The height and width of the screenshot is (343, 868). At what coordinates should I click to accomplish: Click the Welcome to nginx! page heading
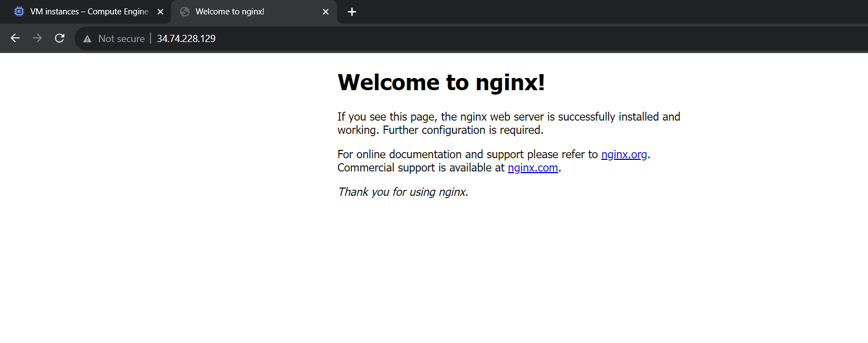pyautogui.click(x=441, y=82)
